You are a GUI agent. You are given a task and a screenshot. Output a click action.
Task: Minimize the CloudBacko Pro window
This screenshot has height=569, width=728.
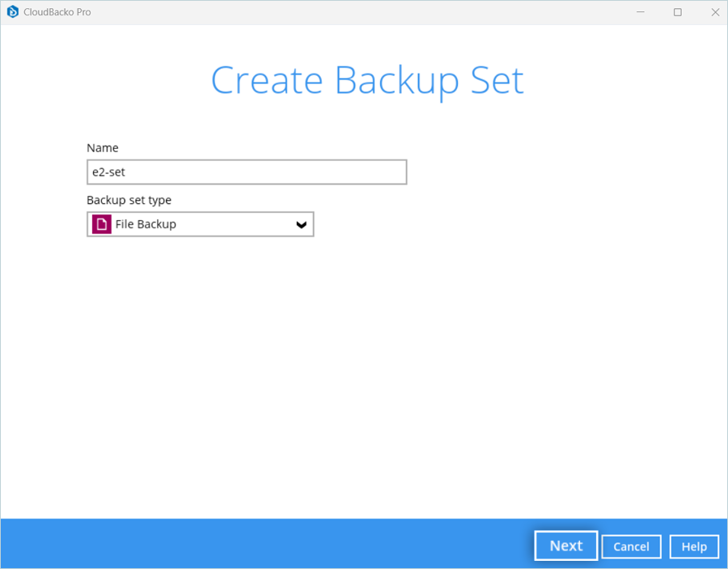point(641,12)
